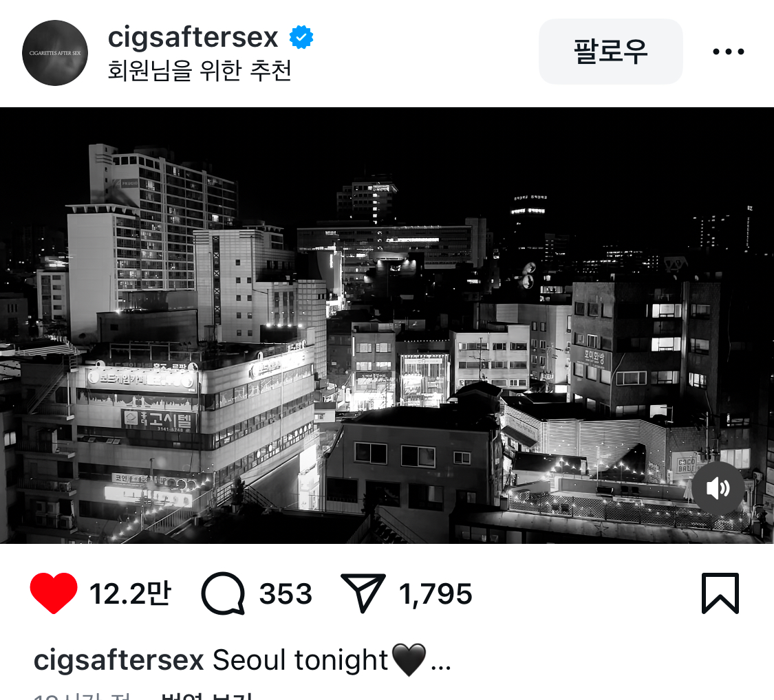Open cigsaftersex username in the caption

point(118,659)
